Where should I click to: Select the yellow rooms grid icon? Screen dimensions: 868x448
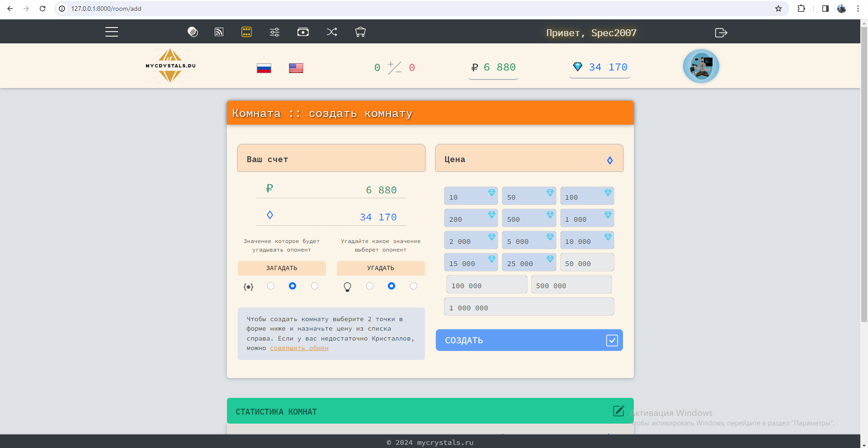(x=246, y=32)
